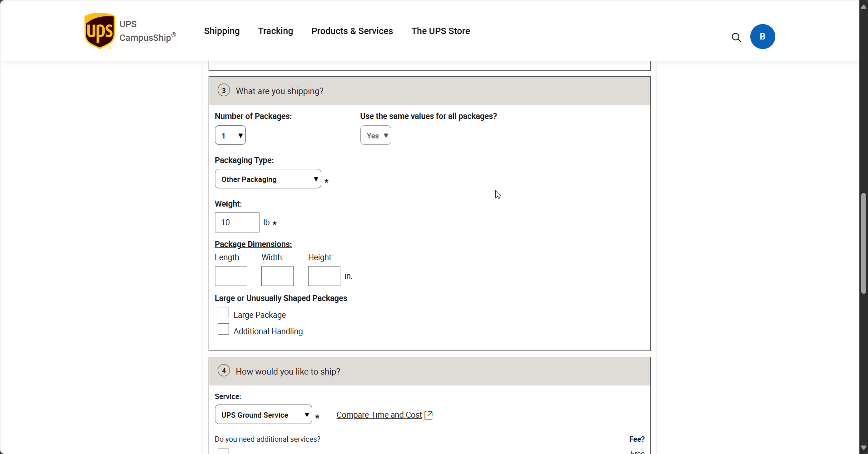The image size is (868, 454).
Task: Click the Package Dimensions link
Action: click(x=253, y=244)
